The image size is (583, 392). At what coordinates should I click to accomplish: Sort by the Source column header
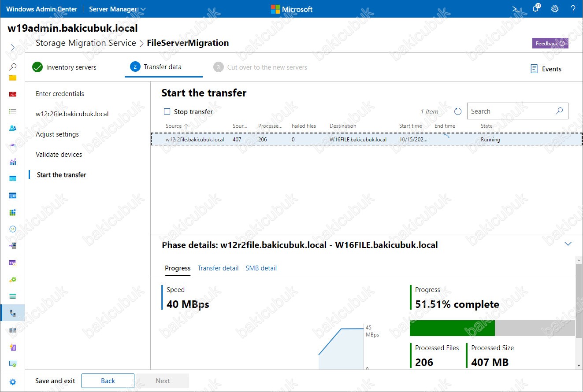[x=177, y=126]
